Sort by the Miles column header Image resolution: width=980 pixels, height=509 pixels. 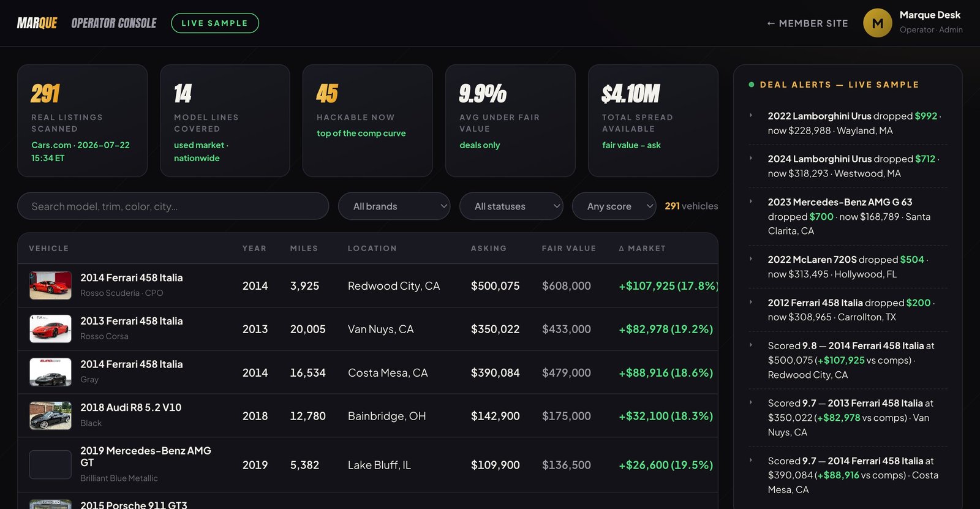[304, 249]
